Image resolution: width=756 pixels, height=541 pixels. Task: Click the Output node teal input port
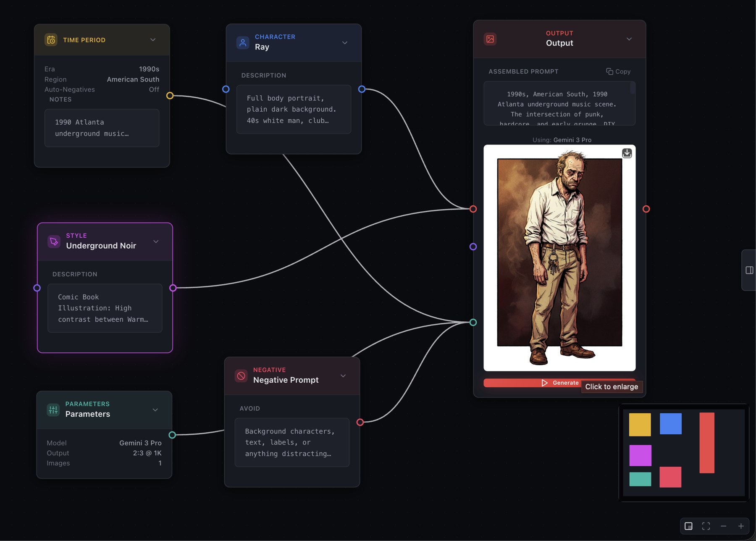473,322
